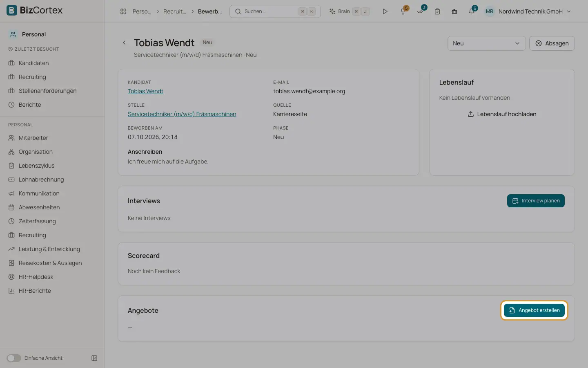Navigate to Organisation in the sidebar

36,152
